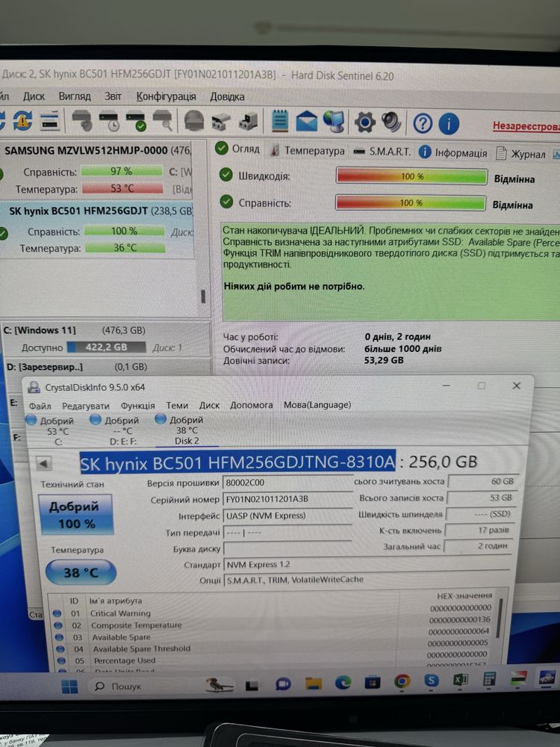Click the globe with monitor toolbar icon
560x747 pixels.
click(333, 122)
